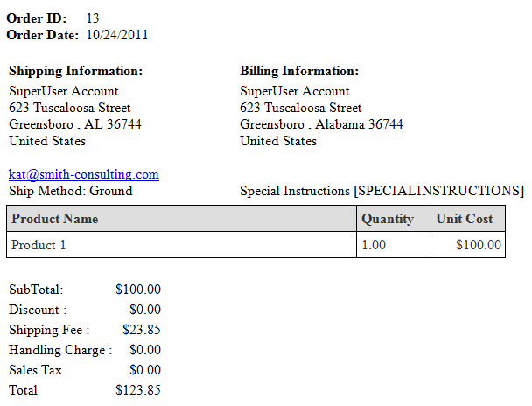Select the order date 10/24/2011
The height and width of the screenshot is (406, 532).
click(x=117, y=35)
